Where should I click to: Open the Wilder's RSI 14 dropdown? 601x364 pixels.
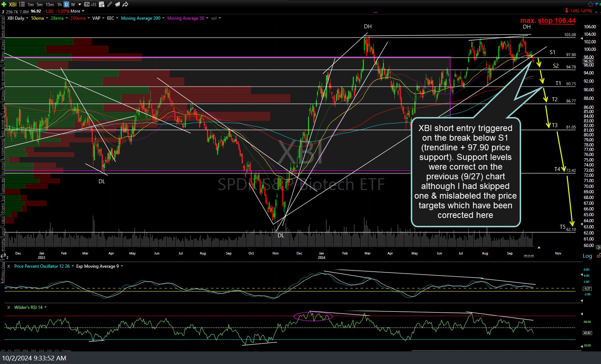[46, 307]
